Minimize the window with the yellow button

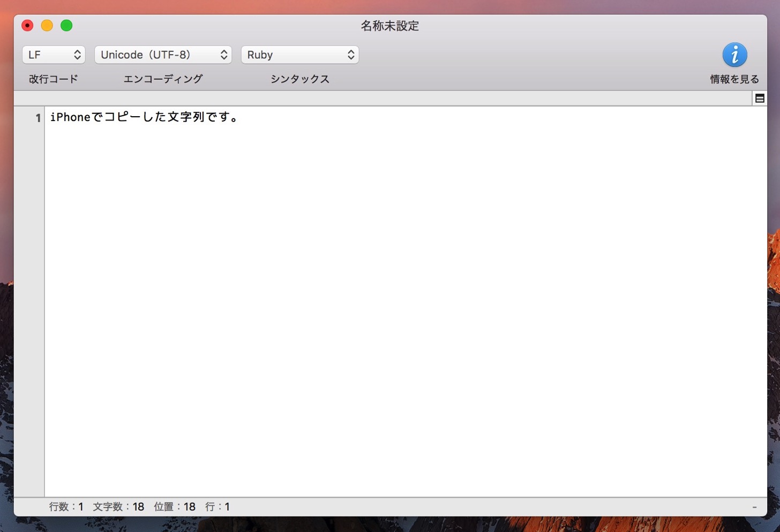click(x=47, y=26)
